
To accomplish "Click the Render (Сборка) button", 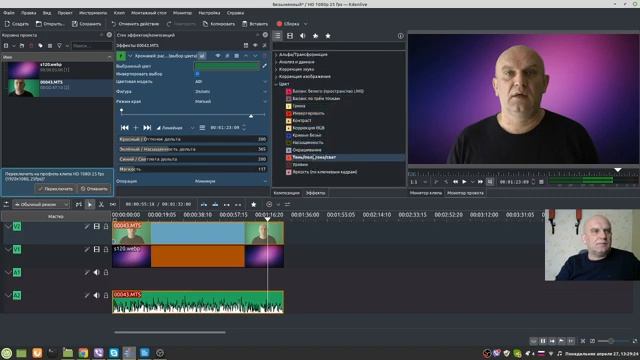I will click(288, 24).
